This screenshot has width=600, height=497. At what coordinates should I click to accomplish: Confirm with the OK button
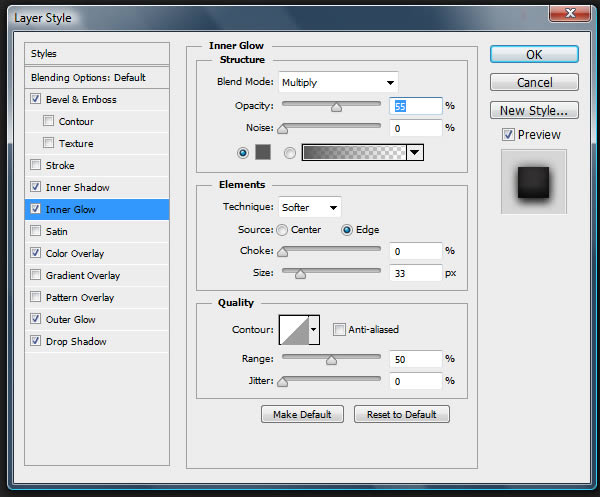[x=534, y=54]
